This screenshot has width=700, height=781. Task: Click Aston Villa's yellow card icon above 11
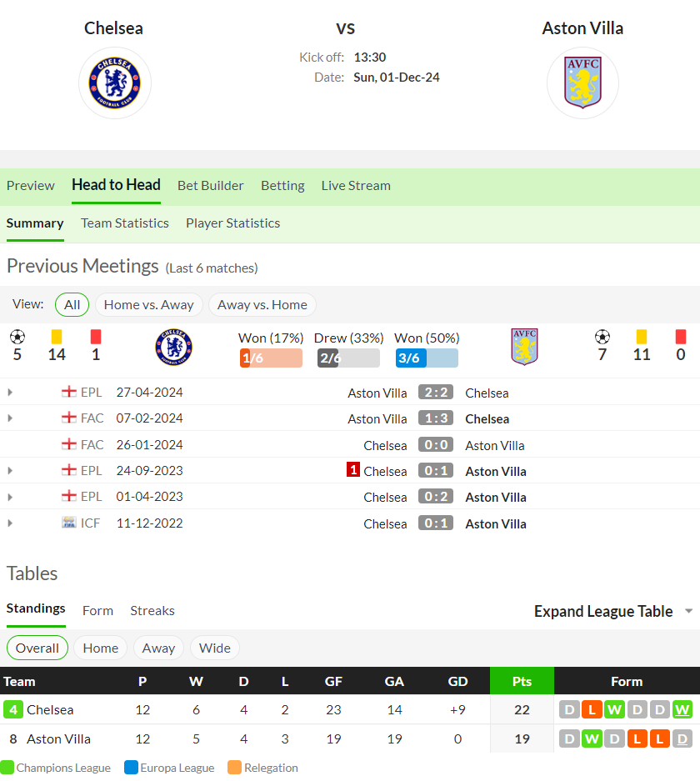[x=642, y=338]
